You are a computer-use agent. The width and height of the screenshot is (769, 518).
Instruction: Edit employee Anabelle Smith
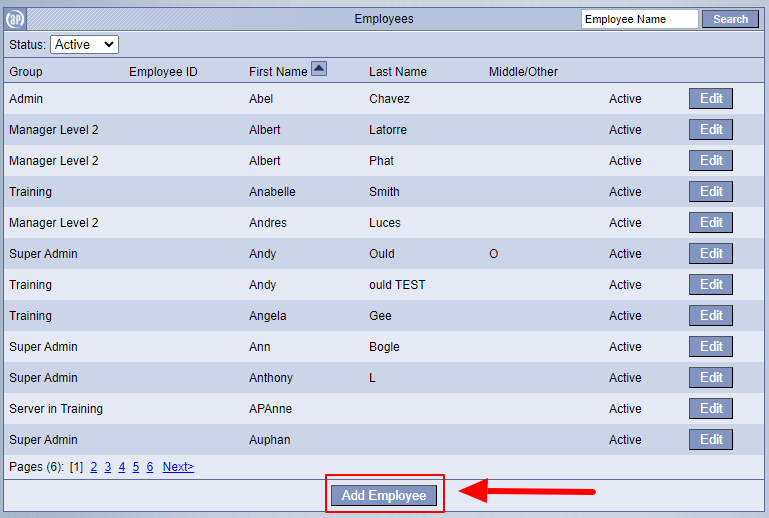[x=711, y=191]
